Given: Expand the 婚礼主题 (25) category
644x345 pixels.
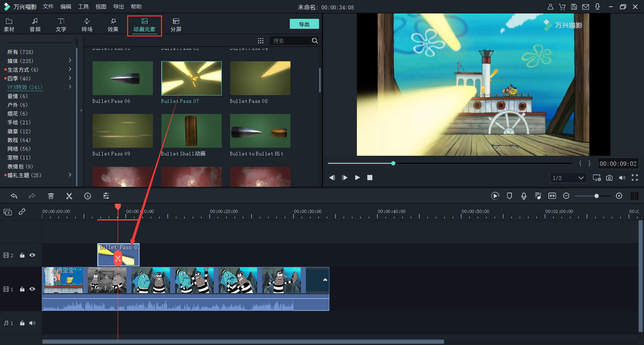Looking at the screenshot, I should pos(70,175).
